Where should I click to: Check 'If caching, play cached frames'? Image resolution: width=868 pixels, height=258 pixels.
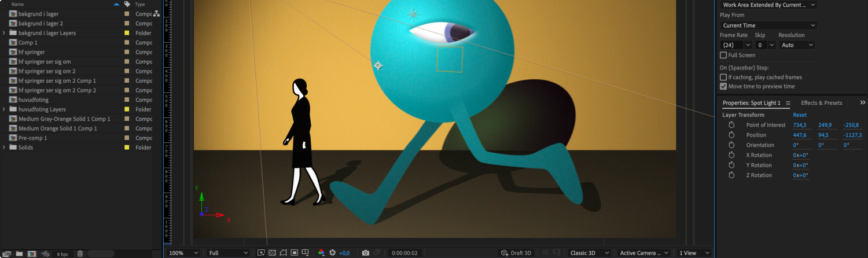[723, 77]
